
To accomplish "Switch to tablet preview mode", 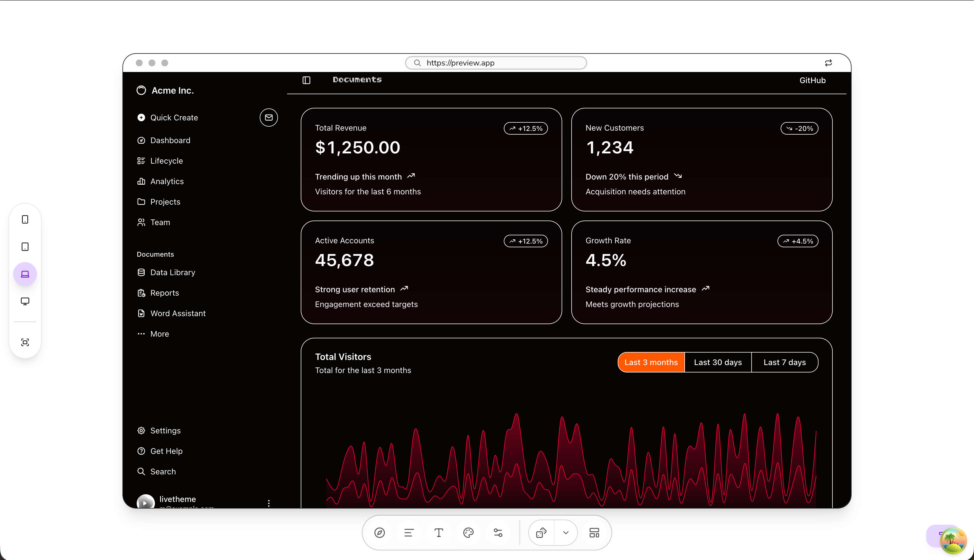I will tap(25, 246).
